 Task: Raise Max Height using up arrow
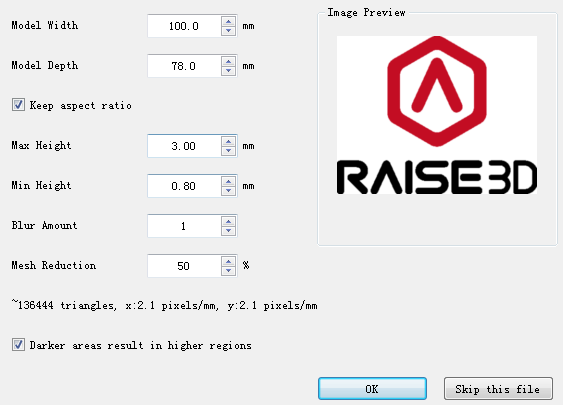tap(228, 141)
